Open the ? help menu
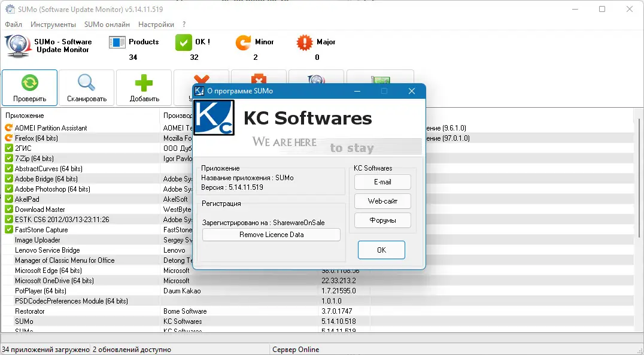 pyautogui.click(x=184, y=25)
